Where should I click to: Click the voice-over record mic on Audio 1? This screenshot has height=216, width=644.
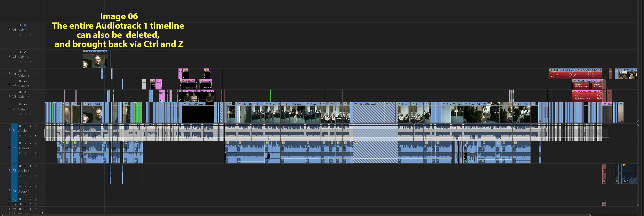click(36, 126)
